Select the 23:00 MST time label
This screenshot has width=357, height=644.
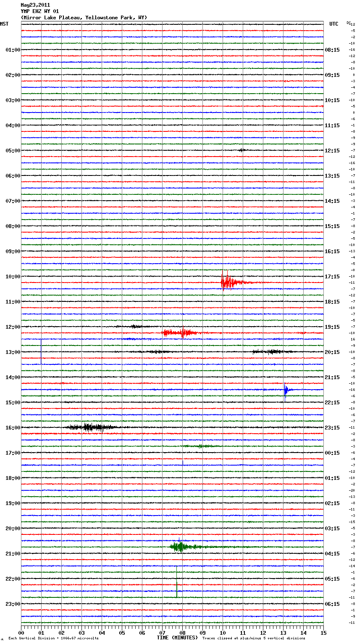pyautogui.click(x=13, y=604)
